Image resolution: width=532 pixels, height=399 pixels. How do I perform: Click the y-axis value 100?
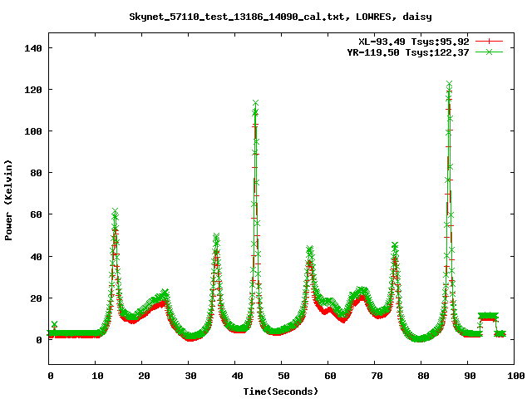click(33, 131)
